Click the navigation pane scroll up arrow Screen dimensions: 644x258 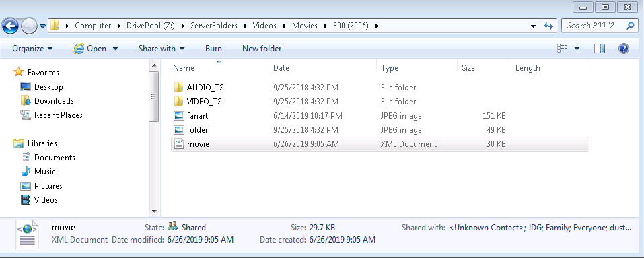coord(154,66)
